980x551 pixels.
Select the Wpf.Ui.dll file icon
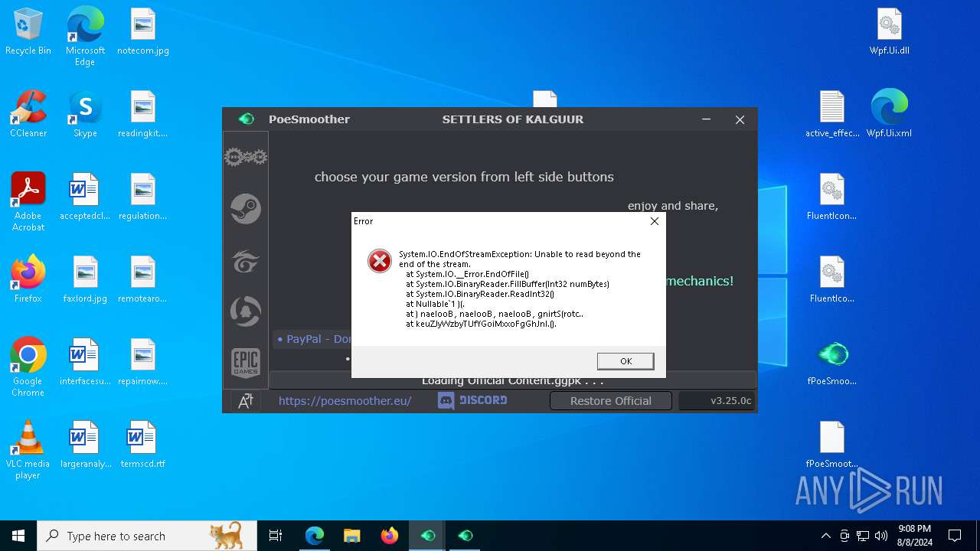pyautogui.click(x=890, y=32)
